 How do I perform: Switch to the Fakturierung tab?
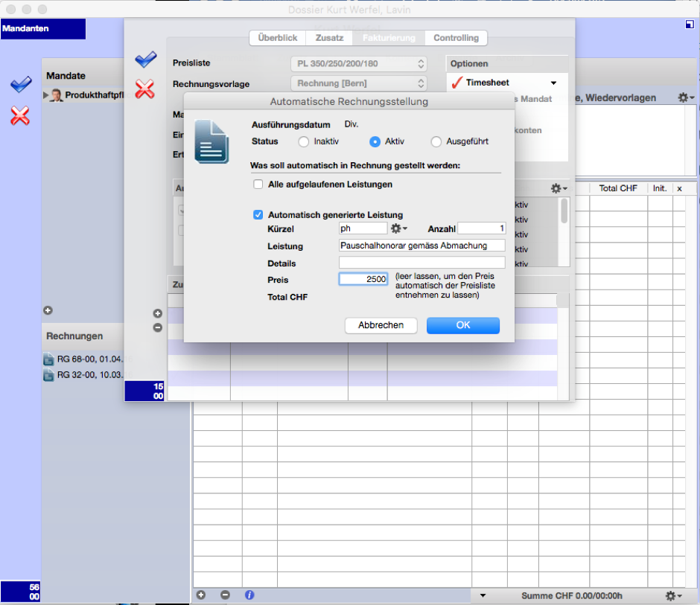click(x=389, y=38)
